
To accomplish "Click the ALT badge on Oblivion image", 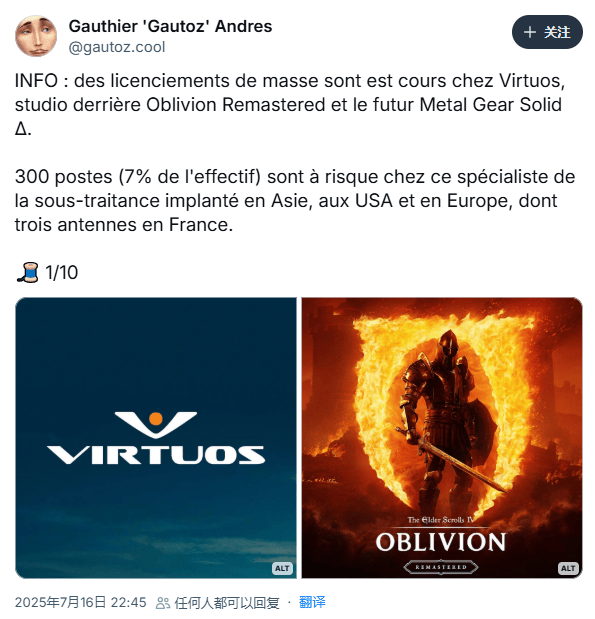I will 568,568.
